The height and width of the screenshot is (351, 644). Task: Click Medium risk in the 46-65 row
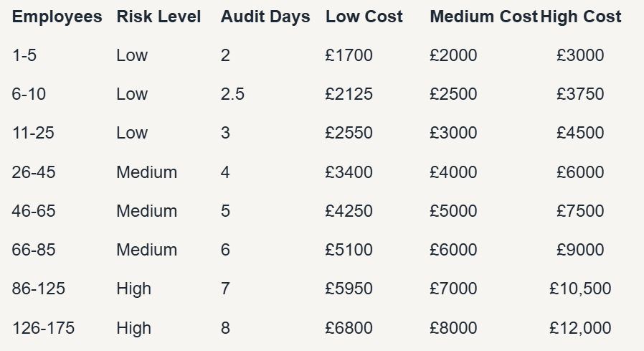point(146,211)
